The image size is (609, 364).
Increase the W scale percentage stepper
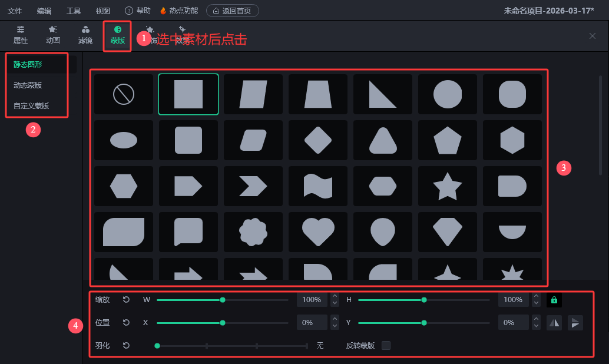(x=335, y=296)
